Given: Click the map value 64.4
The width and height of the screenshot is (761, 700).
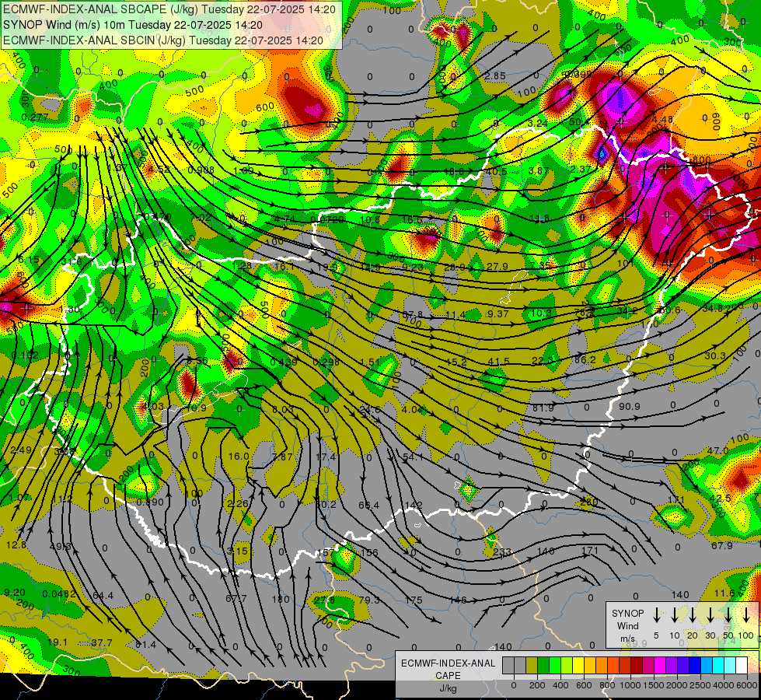Looking at the screenshot, I should point(103,595).
